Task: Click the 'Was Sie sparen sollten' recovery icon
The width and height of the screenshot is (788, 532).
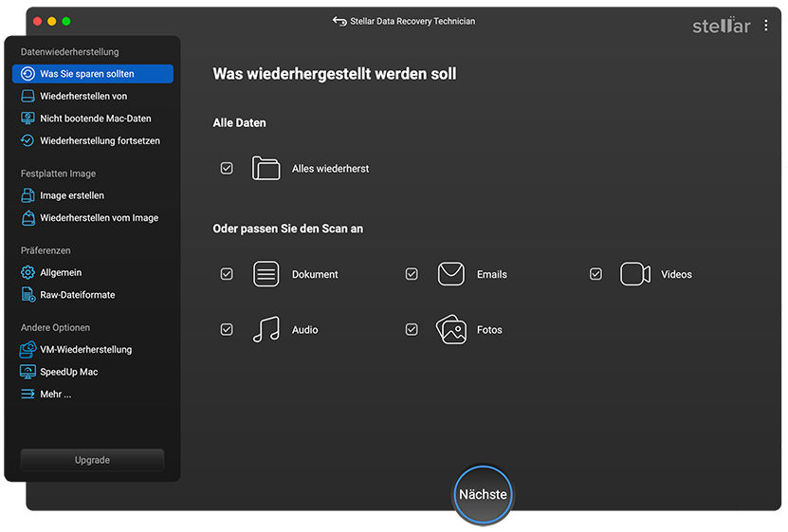Action: coord(27,74)
